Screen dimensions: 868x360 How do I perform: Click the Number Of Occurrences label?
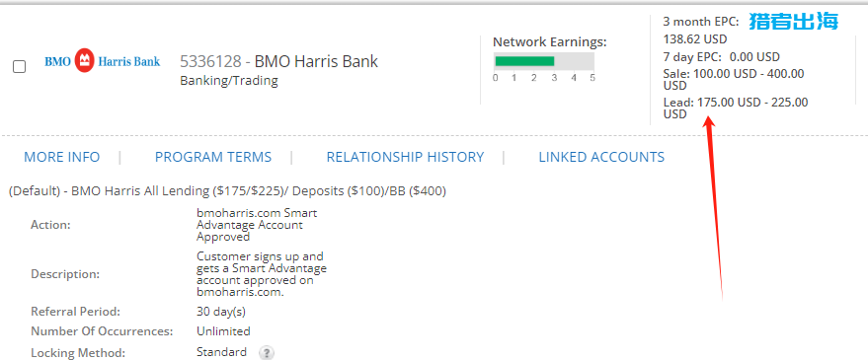tap(102, 331)
